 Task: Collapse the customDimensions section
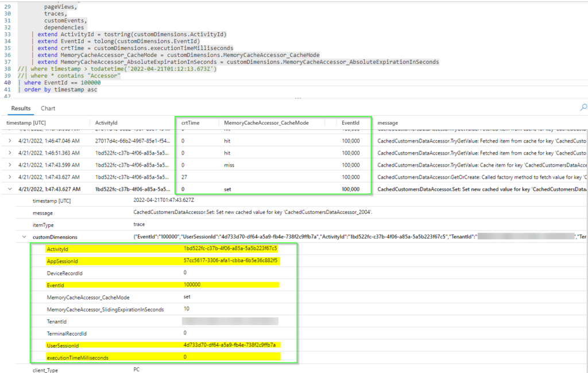[24, 237]
